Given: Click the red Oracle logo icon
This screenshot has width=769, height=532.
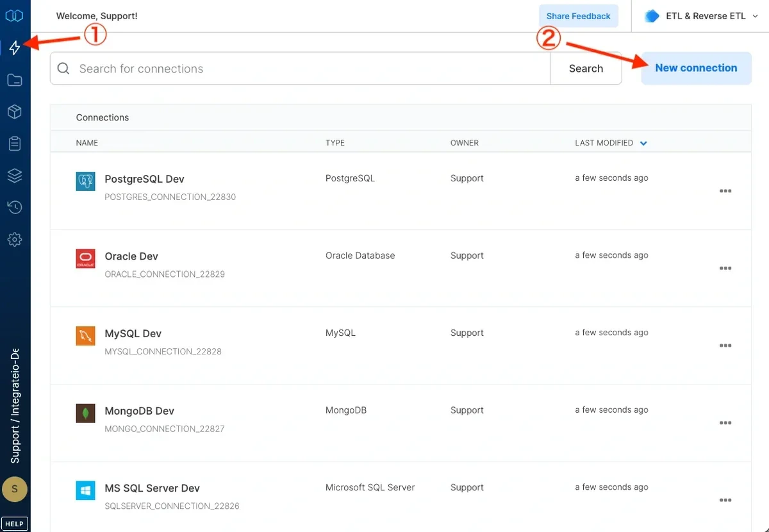Looking at the screenshot, I should (85, 259).
